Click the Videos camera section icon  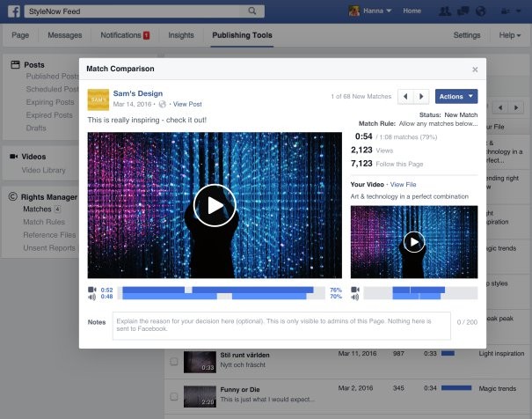tap(13, 156)
